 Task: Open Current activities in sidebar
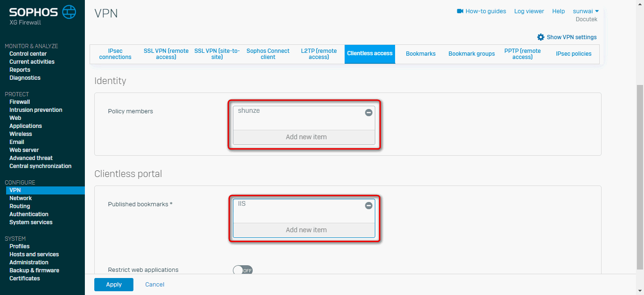pyautogui.click(x=32, y=62)
